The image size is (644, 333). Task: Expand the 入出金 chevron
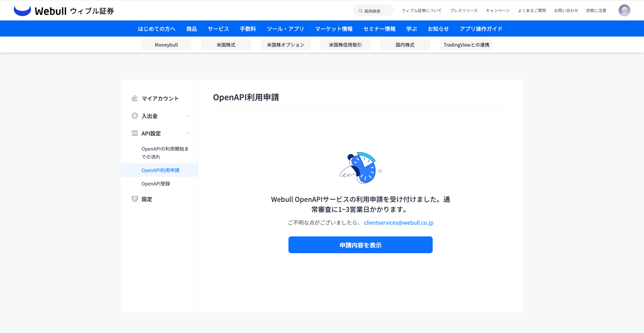point(188,116)
